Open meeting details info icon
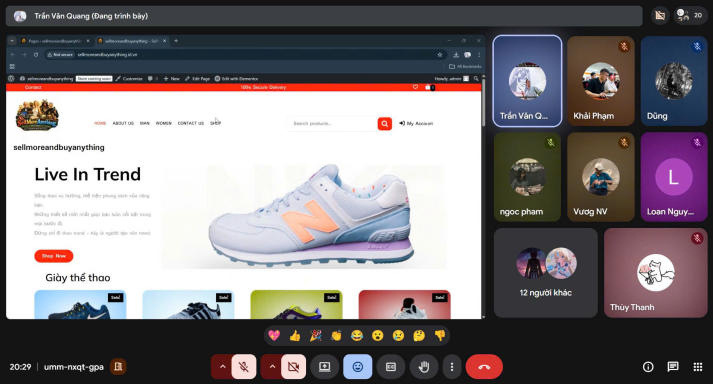Screen dimensions: 713x384 pyautogui.click(x=648, y=367)
